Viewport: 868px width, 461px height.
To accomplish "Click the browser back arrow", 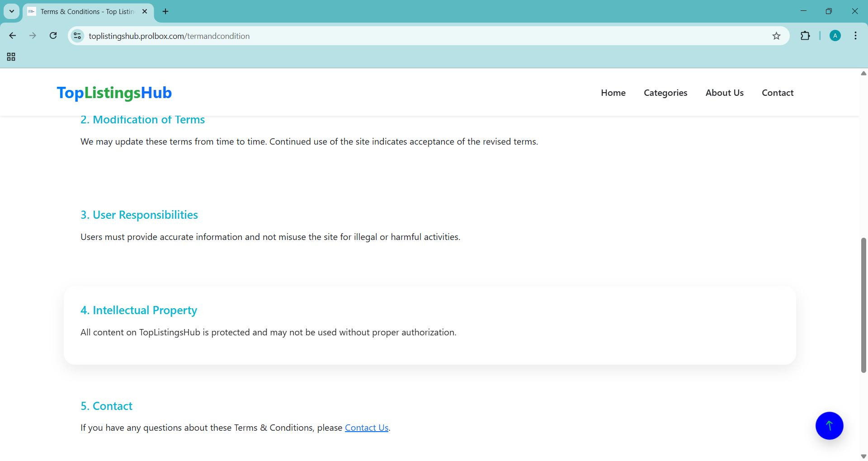I will point(13,36).
